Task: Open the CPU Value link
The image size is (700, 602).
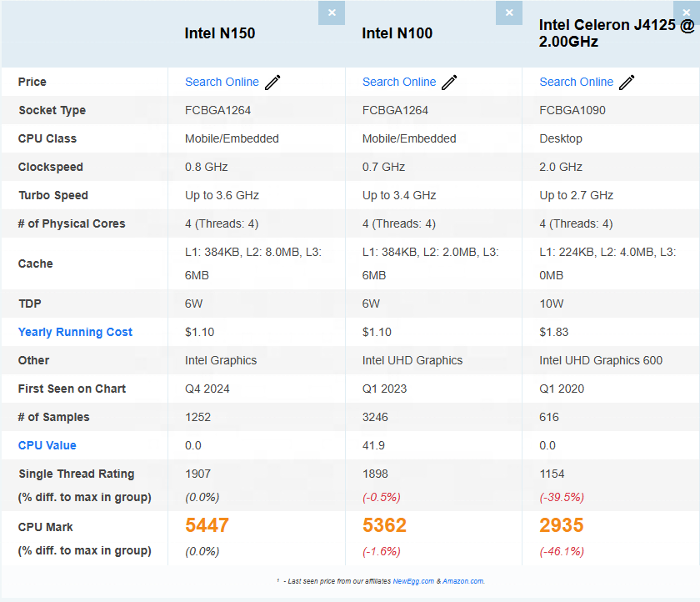Action: click(x=47, y=446)
